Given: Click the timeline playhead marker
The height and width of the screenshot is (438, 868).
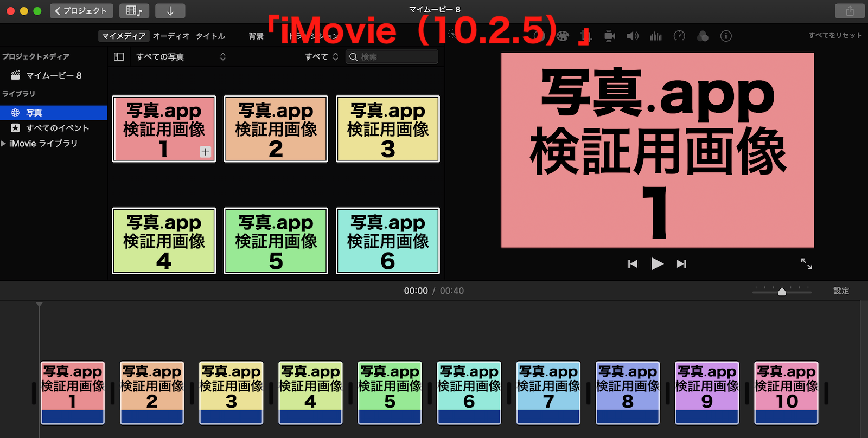Looking at the screenshot, I should pyautogui.click(x=39, y=305).
